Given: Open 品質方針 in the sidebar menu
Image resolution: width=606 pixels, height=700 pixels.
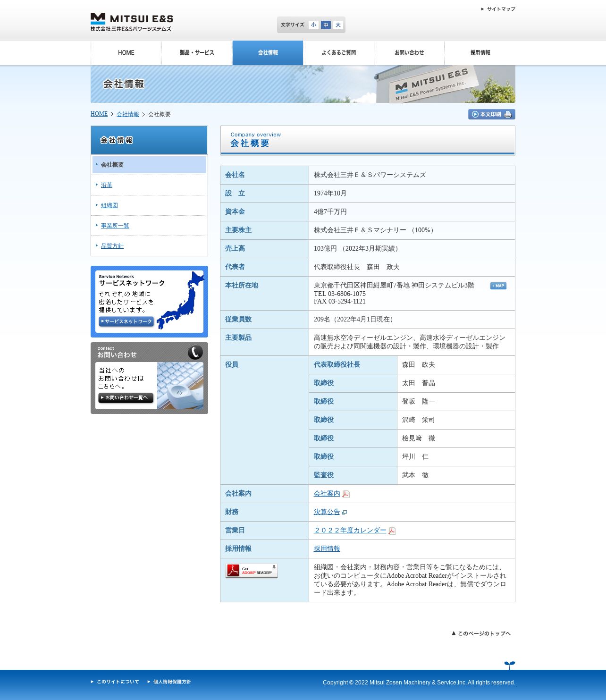Looking at the screenshot, I should (112, 246).
